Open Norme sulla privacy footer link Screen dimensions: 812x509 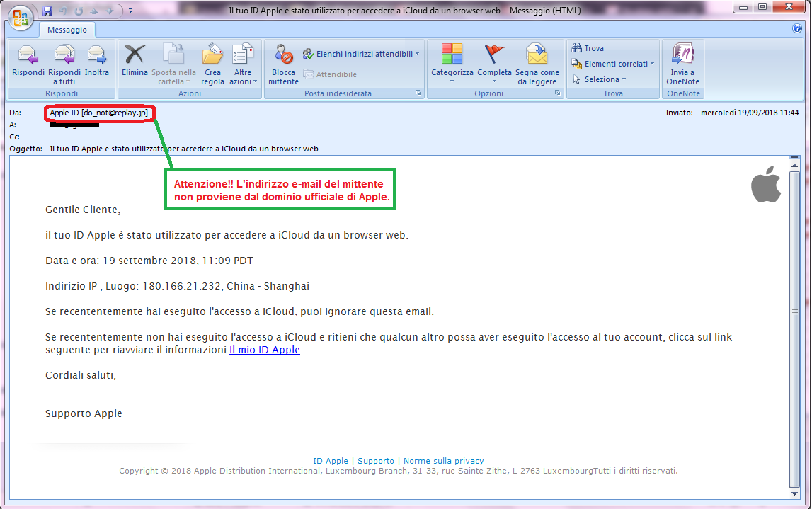(444, 461)
